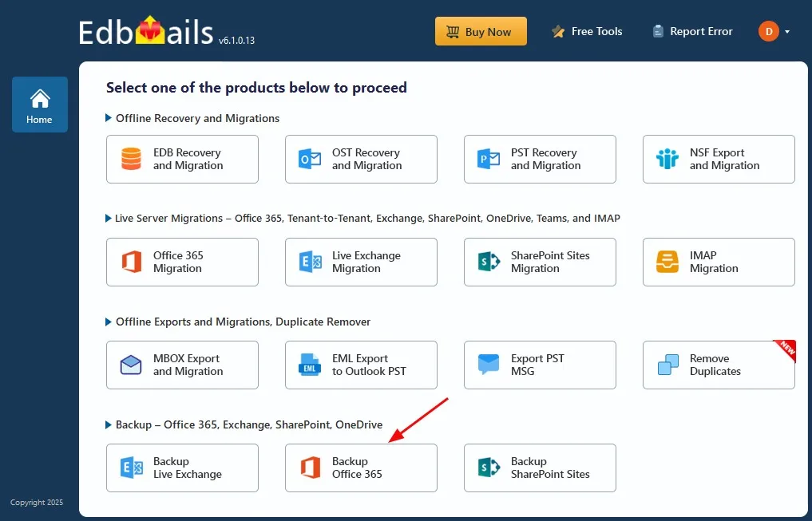
Task: Open the Office 365 Migration icon
Action: point(131,262)
